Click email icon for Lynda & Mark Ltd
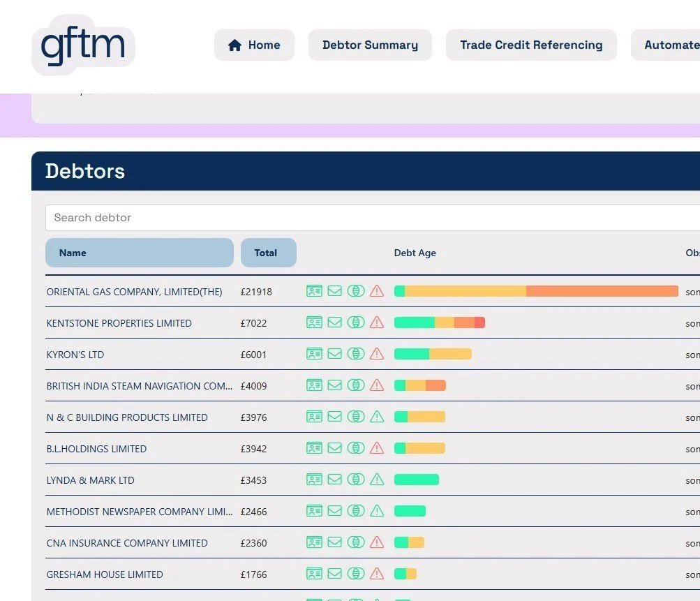700x601 pixels. (335, 480)
